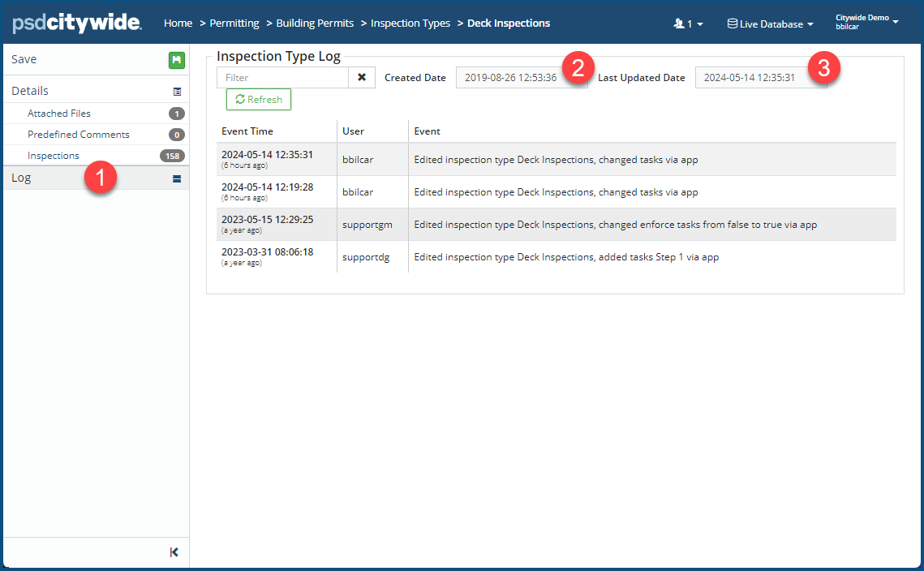924x571 pixels.
Task: Expand the Citywide Demo account menu
Action: click(866, 22)
